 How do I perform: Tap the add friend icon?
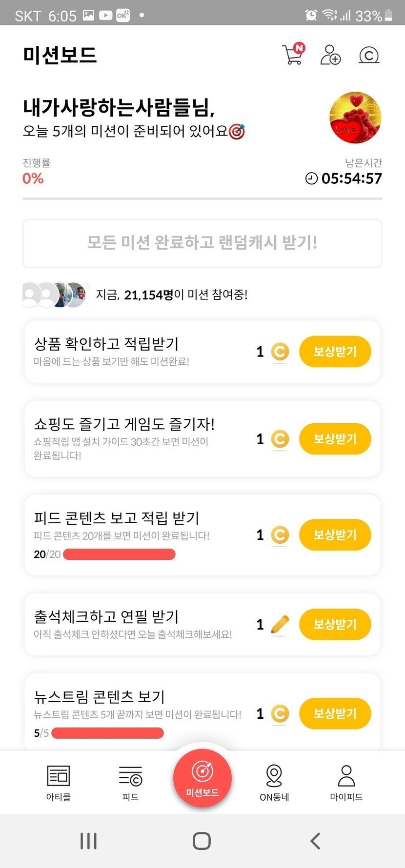pos(330,55)
